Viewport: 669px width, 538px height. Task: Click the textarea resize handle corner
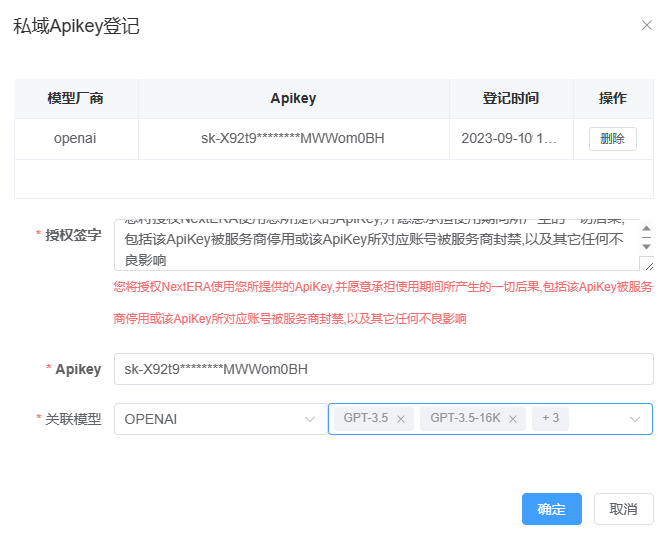pos(647,265)
